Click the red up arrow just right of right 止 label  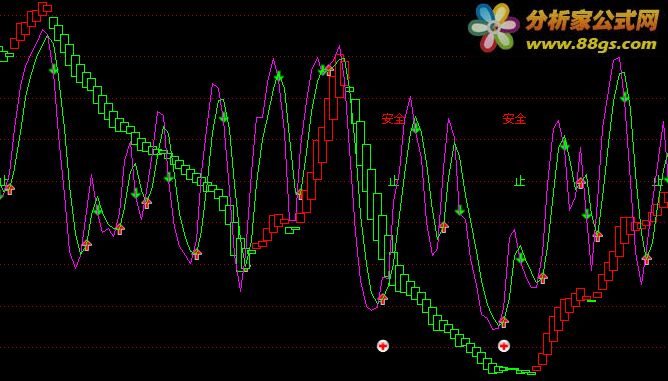coord(581,183)
